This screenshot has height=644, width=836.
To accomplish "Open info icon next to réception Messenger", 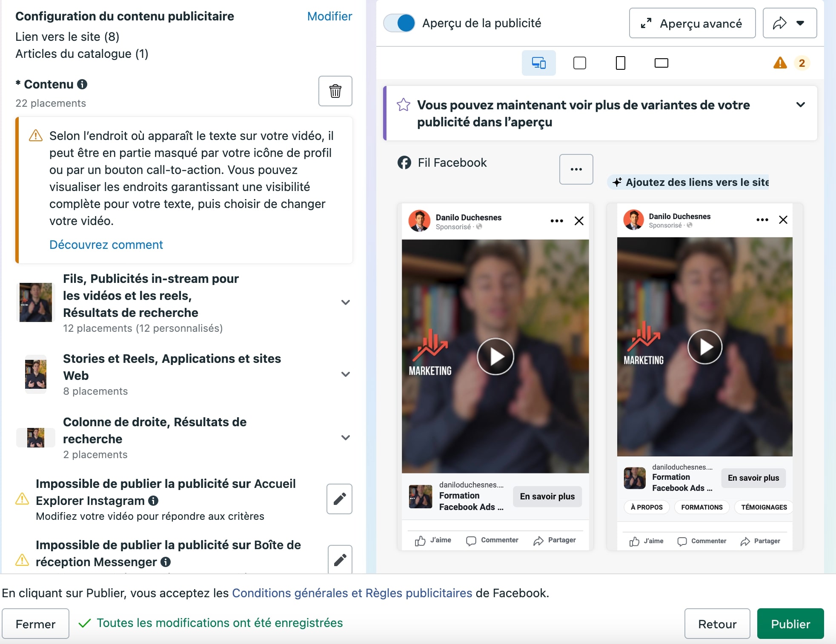I will tap(166, 562).
